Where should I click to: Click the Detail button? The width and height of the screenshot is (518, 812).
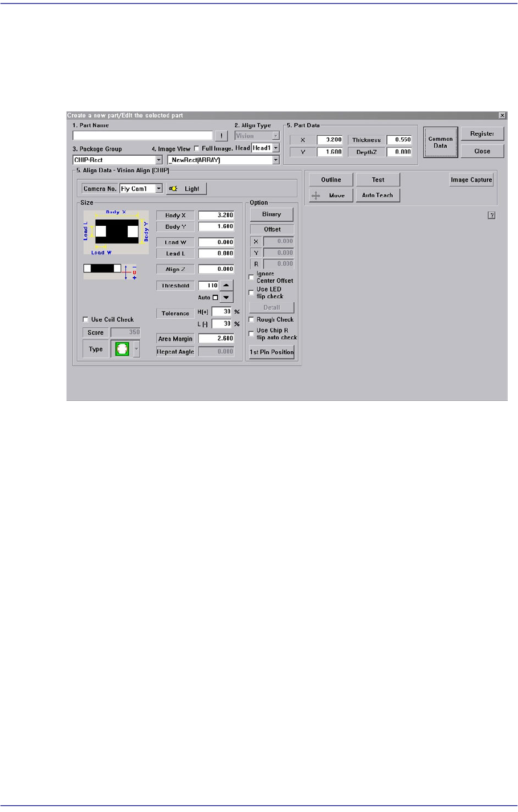click(272, 307)
